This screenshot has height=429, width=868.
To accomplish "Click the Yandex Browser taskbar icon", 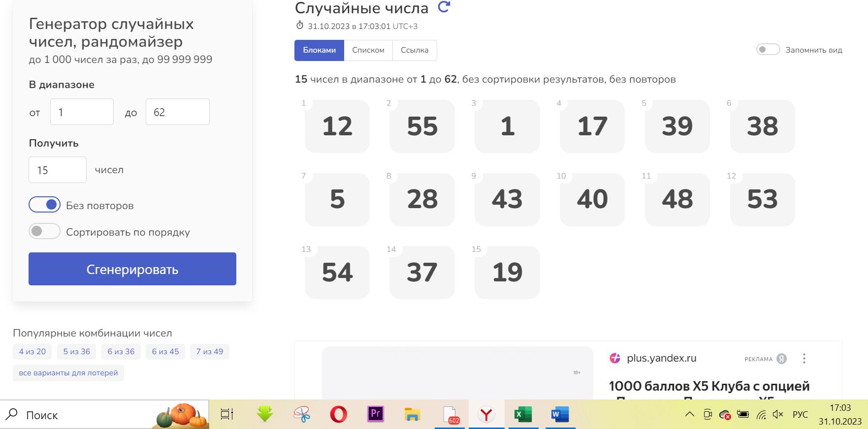I will pos(486,415).
